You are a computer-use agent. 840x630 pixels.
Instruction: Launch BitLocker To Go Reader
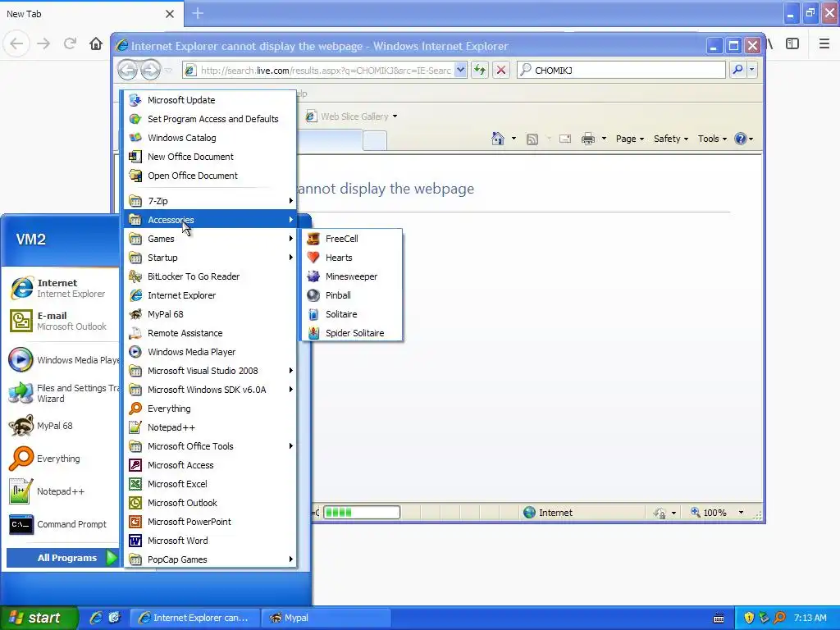[x=210, y=276]
